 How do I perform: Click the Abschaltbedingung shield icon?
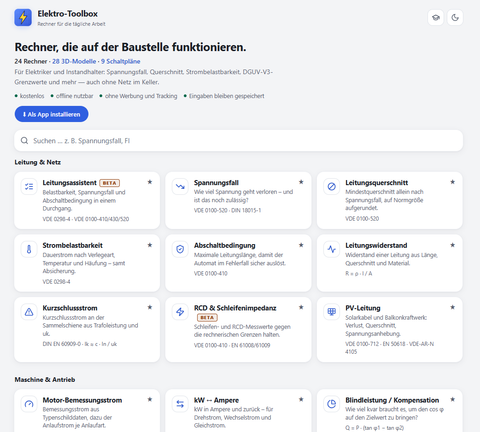[x=180, y=249]
